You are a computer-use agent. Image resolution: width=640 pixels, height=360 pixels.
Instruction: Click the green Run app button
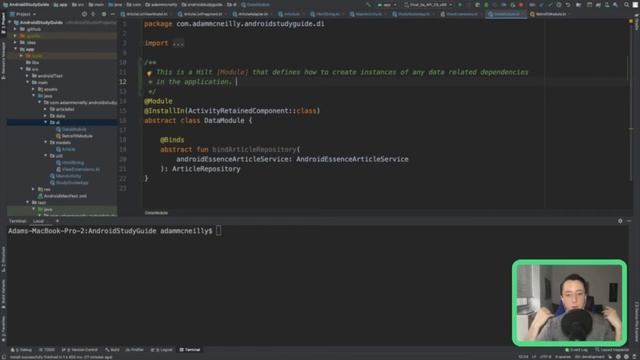460,5
